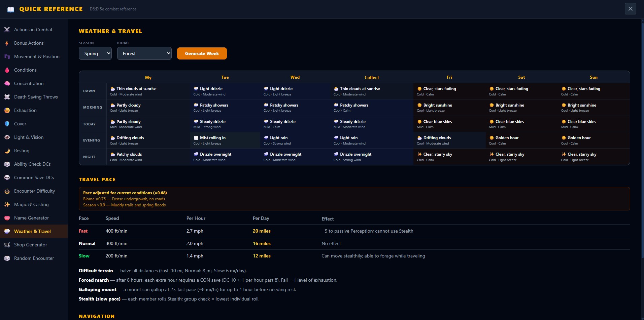The image size is (644, 320).
Task: Open the Biome dropdown set to Forest
Action: pyautogui.click(x=144, y=53)
